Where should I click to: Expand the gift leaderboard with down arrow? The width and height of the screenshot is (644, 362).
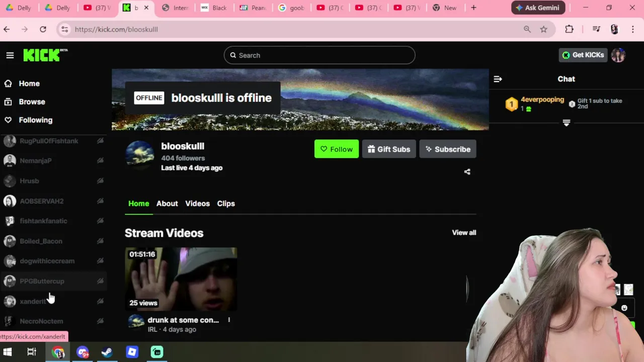point(566,123)
